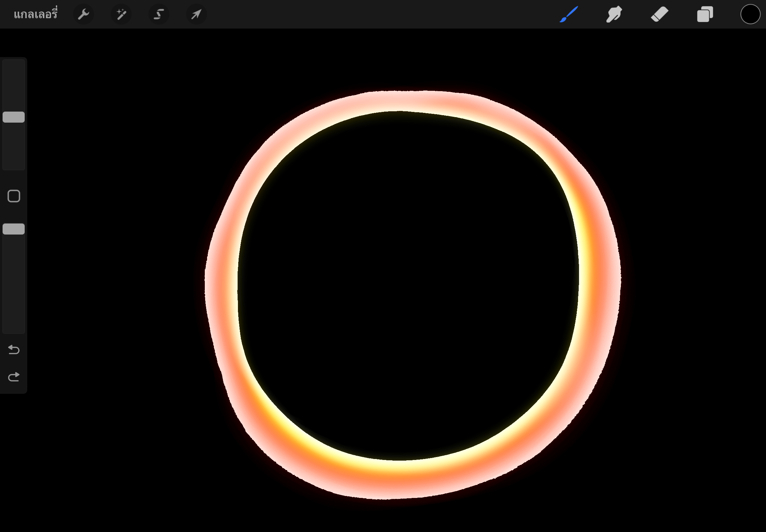Image resolution: width=766 pixels, height=532 pixels.
Task: Select the Eraser tool
Action: coord(659,14)
